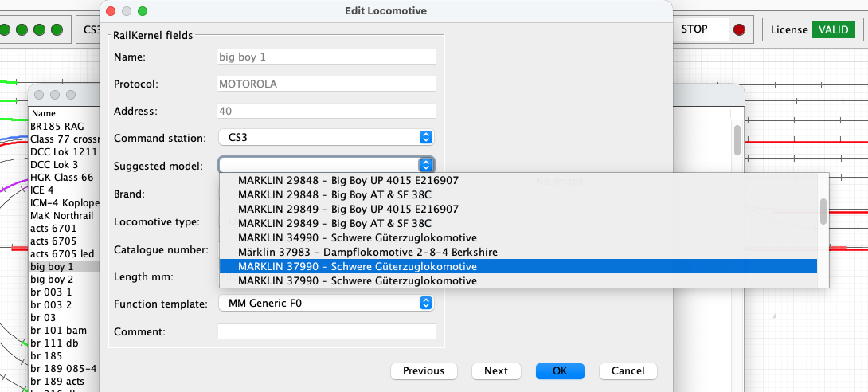Select DCC Lok 3 in list
Viewport: 868px width, 392px height.
coord(65,164)
